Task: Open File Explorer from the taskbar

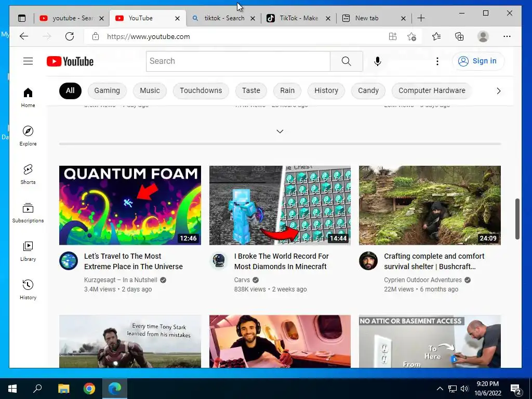Action: [x=63, y=389]
